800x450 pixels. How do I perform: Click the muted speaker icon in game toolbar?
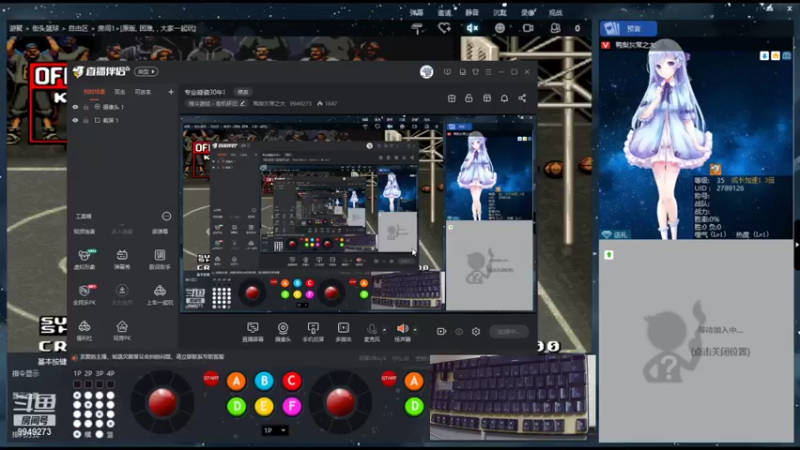pos(472,28)
